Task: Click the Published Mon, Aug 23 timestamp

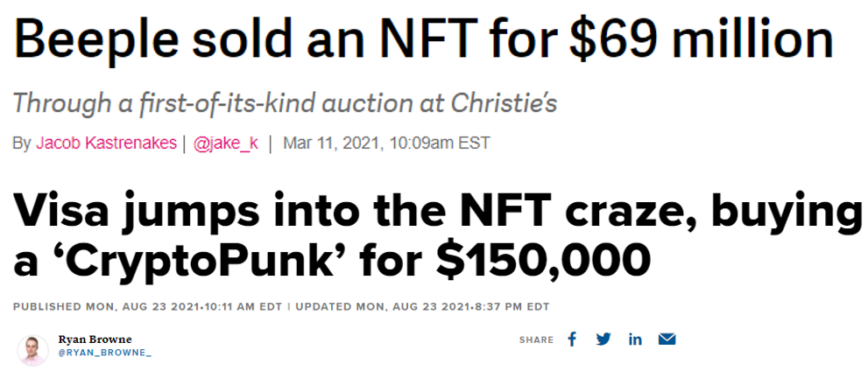Action: pos(147,307)
